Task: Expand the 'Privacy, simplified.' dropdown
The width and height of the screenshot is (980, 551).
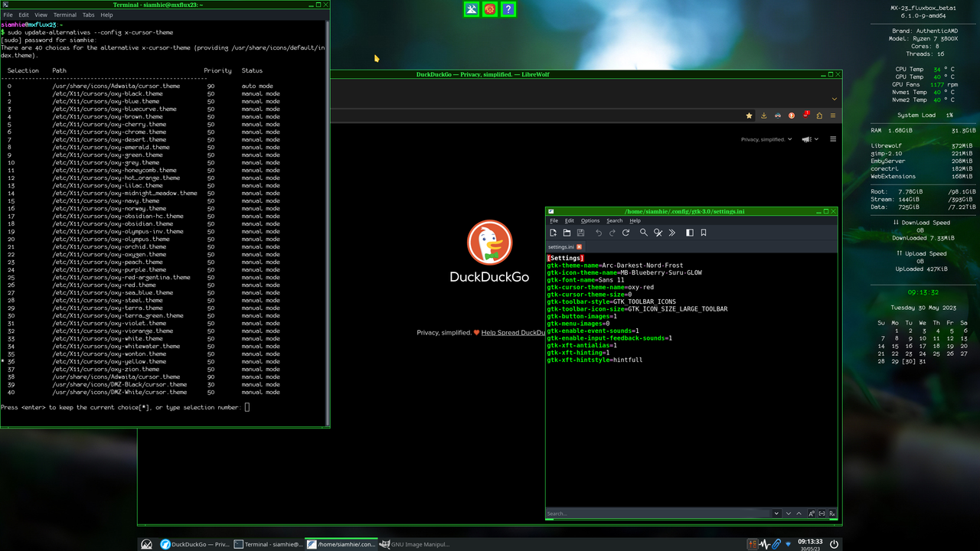Action: [766, 139]
